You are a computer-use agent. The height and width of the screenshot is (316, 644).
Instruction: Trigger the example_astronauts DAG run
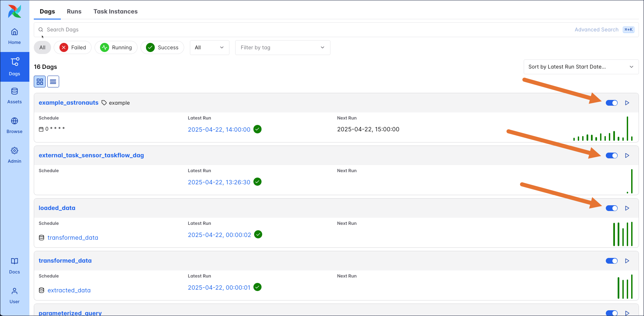coord(627,103)
